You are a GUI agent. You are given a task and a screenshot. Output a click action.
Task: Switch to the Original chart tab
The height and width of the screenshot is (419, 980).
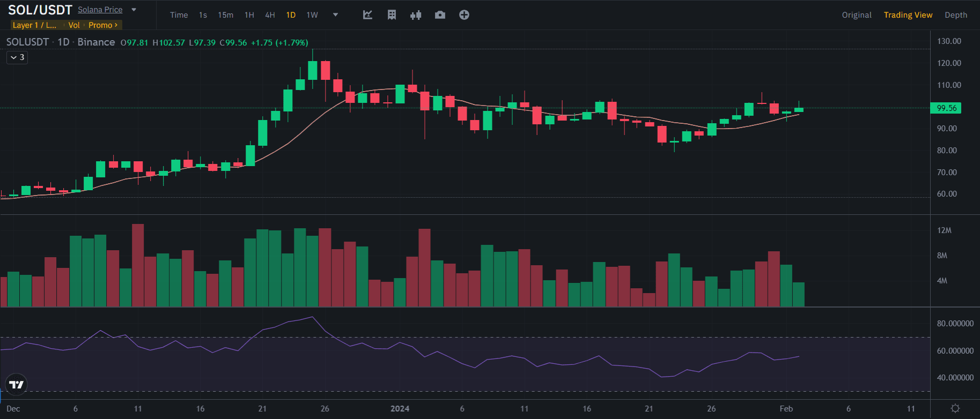(856, 15)
